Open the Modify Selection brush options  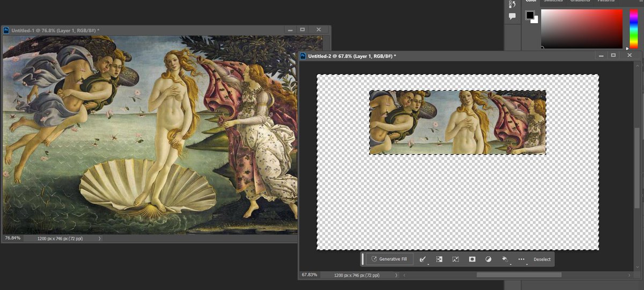click(423, 259)
